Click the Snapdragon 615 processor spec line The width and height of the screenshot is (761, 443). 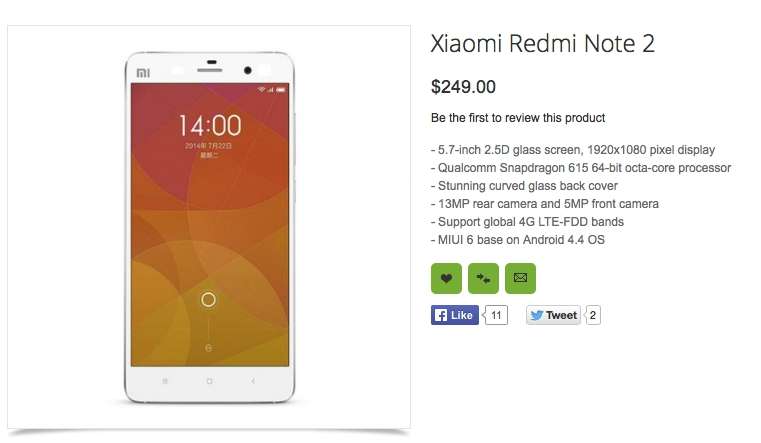pyautogui.click(x=581, y=168)
